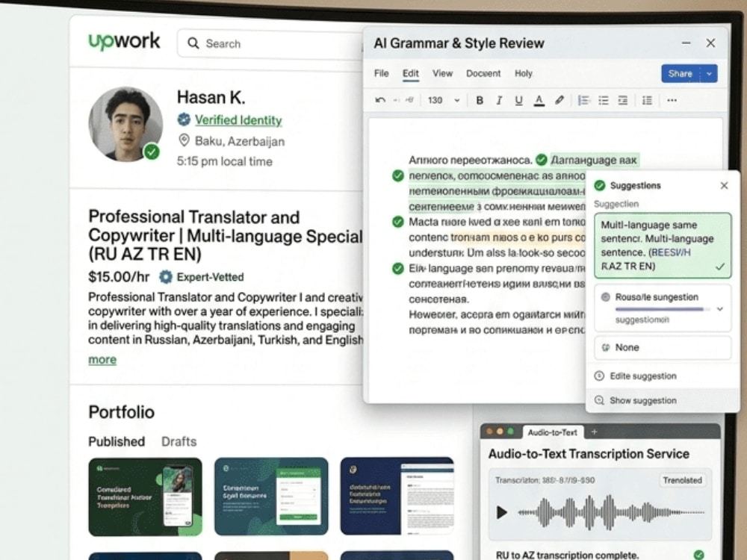Expand the Share button dropdown arrow
The image size is (747, 560).
click(x=710, y=74)
